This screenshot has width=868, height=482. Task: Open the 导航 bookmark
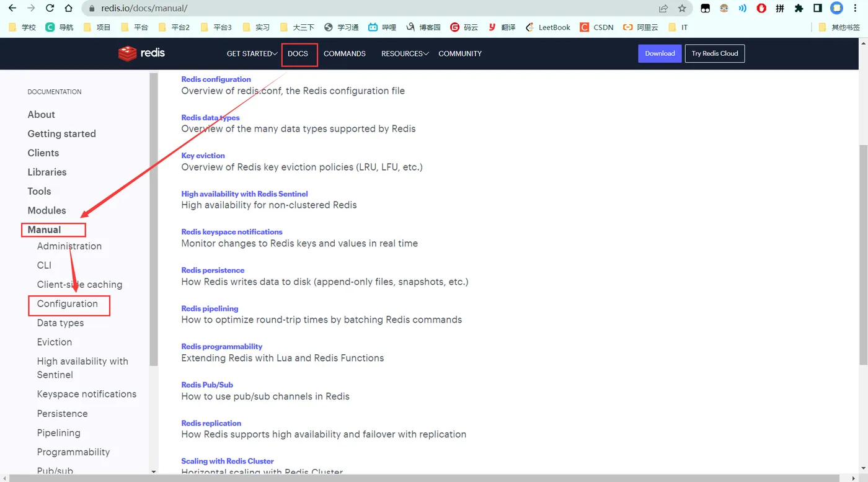coord(60,27)
